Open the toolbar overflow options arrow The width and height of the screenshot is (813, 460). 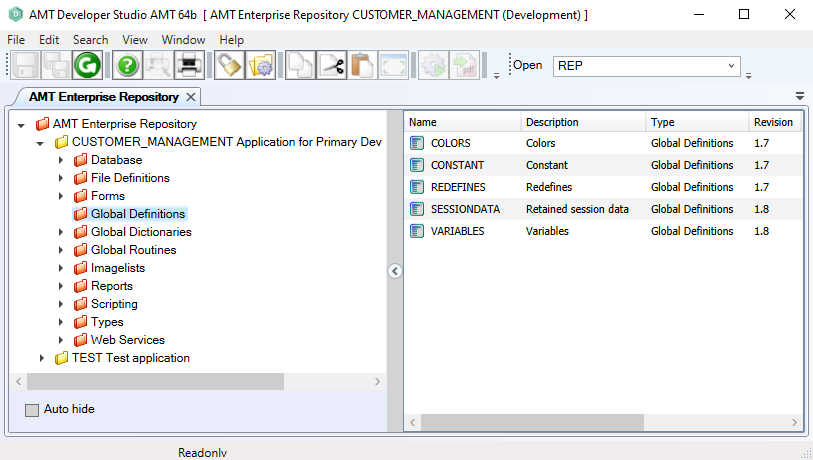(x=496, y=76)
